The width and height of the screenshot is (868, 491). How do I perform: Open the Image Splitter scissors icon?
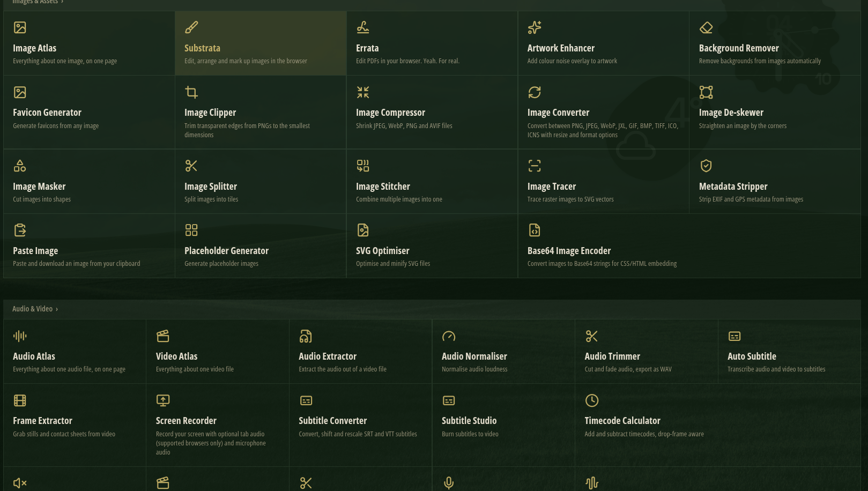pyautogui.click(x=191, y=166)
